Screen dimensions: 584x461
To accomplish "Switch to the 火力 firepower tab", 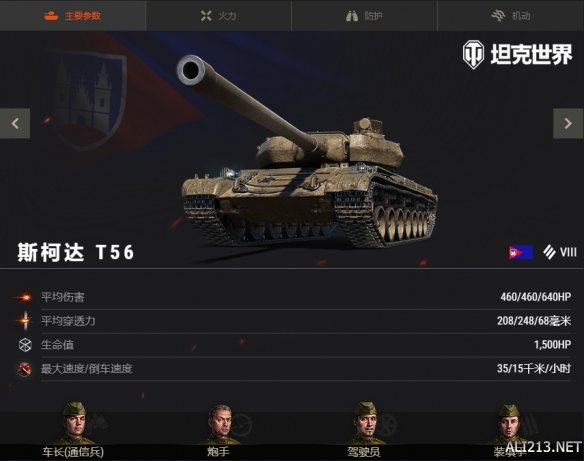I will pos(219,16).
